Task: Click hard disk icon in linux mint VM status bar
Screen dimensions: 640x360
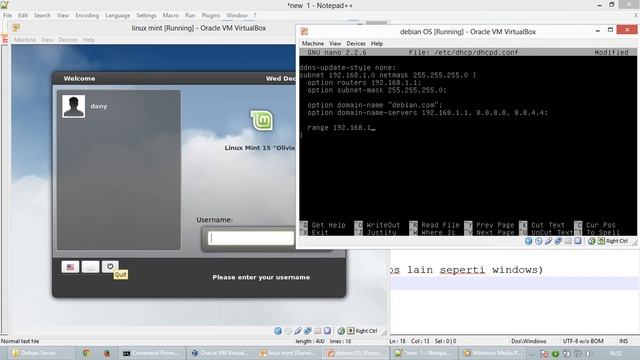Action: pos(278,331)
